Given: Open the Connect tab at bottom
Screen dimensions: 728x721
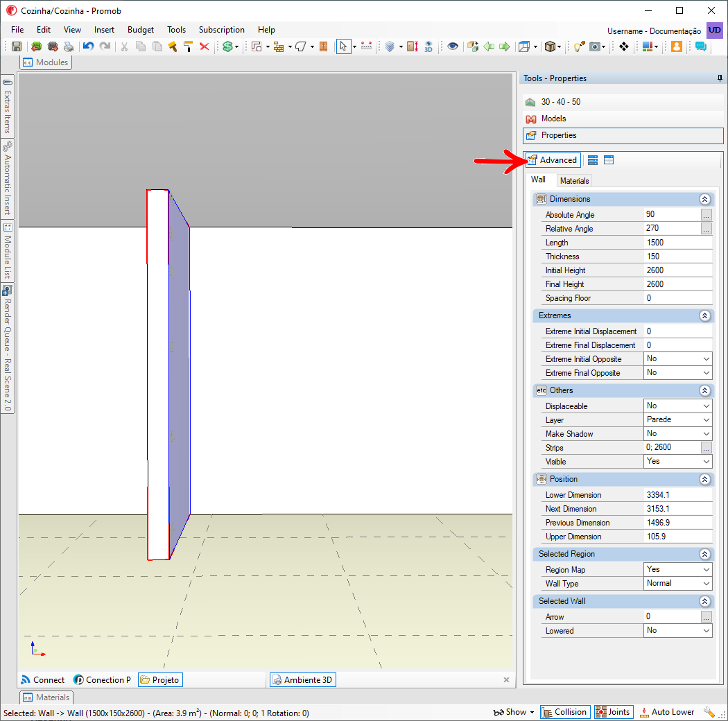Looking at the screenshot, I should pyautogui.click(x=43, y=679).
